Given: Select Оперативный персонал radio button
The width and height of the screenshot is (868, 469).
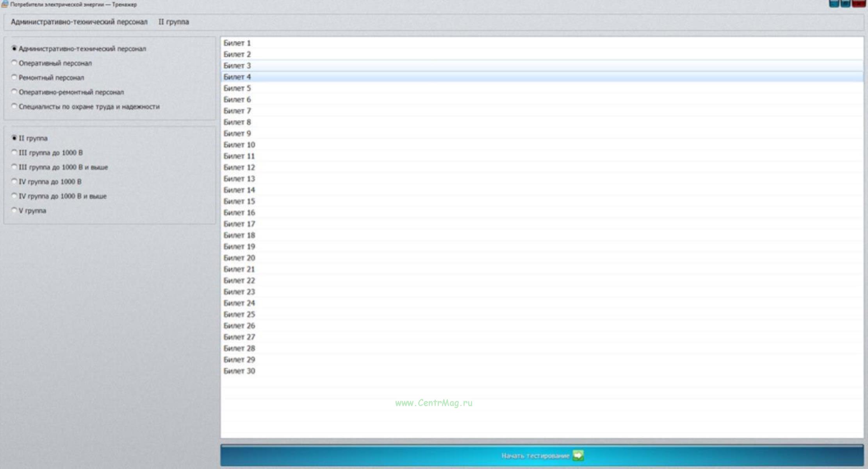Looking at the screenshot, I should coord(14,63).
